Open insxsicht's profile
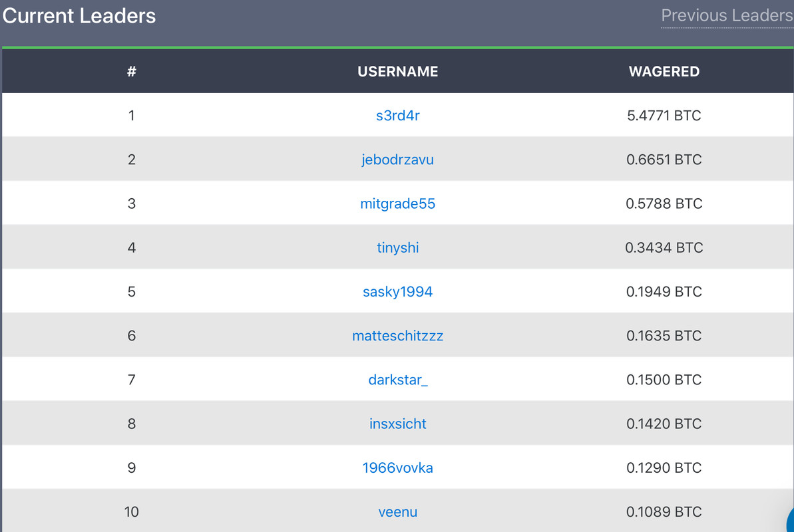 click(398, 424)
